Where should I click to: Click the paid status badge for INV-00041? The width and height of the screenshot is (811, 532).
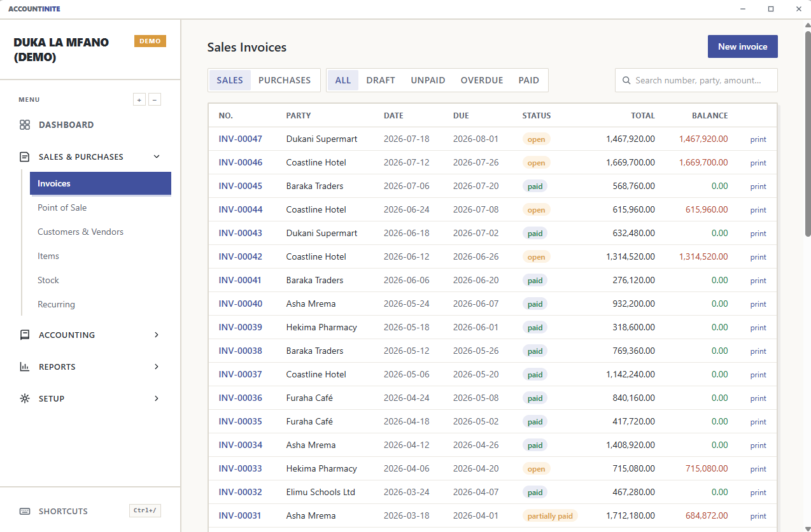(535, 281)
